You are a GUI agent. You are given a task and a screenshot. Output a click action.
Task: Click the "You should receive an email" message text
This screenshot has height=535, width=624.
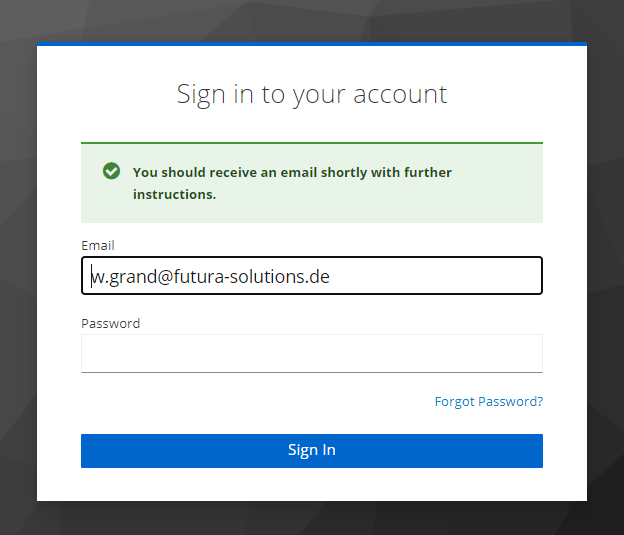point(292,172)
